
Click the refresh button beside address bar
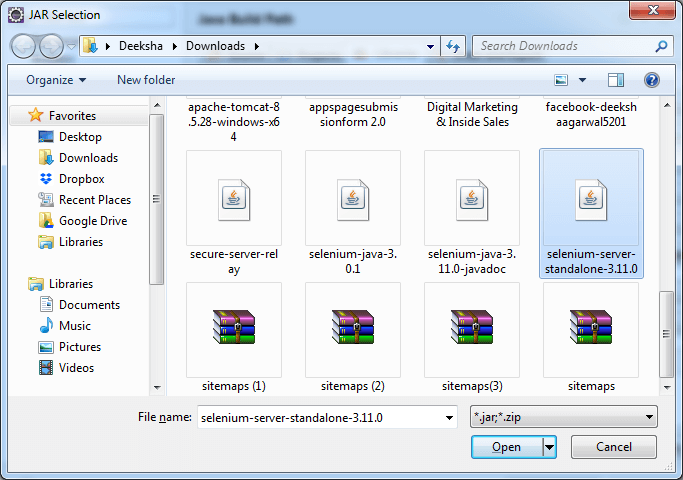pyautogui.click(x=453, y=46)
